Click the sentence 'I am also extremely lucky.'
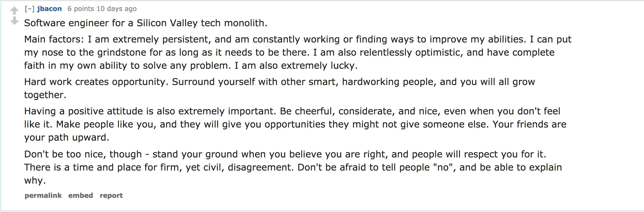Image resolution: width=644 pixels, height=212 pixels. tap(296, 66)
